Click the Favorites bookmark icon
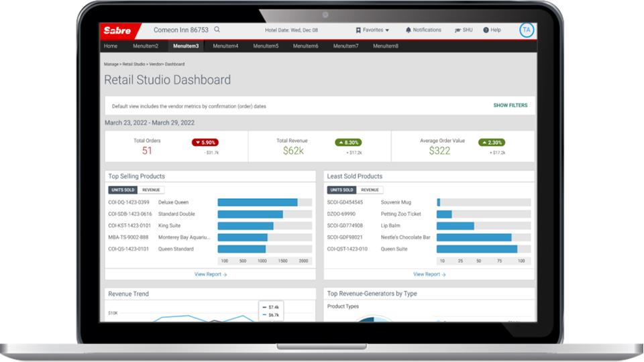The height and width of the screenshot is (362, 644). (x=358, y=30)
